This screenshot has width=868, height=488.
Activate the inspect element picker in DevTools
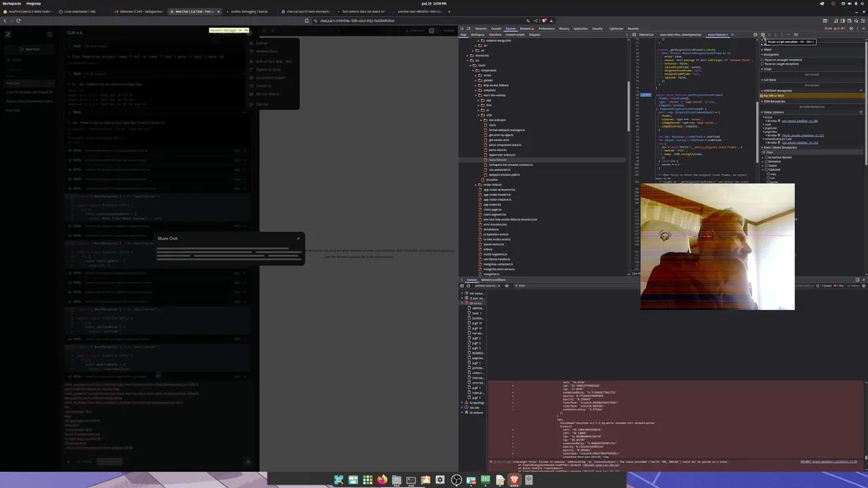pyautogui.click(x=463, y=28)
